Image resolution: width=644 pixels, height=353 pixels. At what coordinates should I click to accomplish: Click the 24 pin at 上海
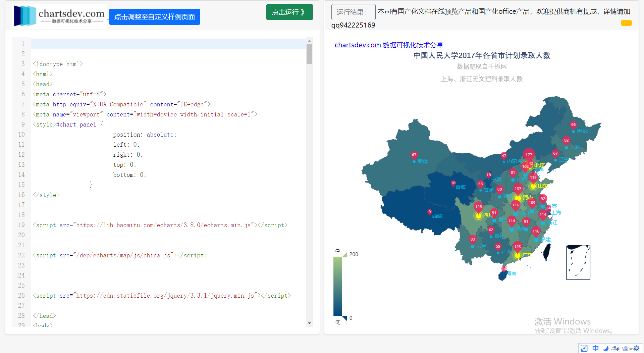pyautogui.click(x=548, y=208)
